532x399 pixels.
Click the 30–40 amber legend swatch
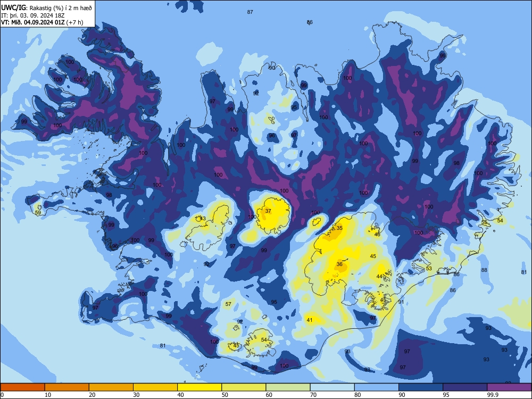click(x=155, y=387)
